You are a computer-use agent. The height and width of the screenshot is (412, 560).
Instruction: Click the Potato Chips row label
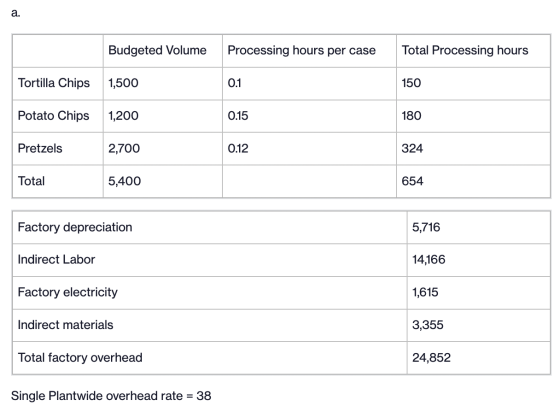[x=54, y=116]
